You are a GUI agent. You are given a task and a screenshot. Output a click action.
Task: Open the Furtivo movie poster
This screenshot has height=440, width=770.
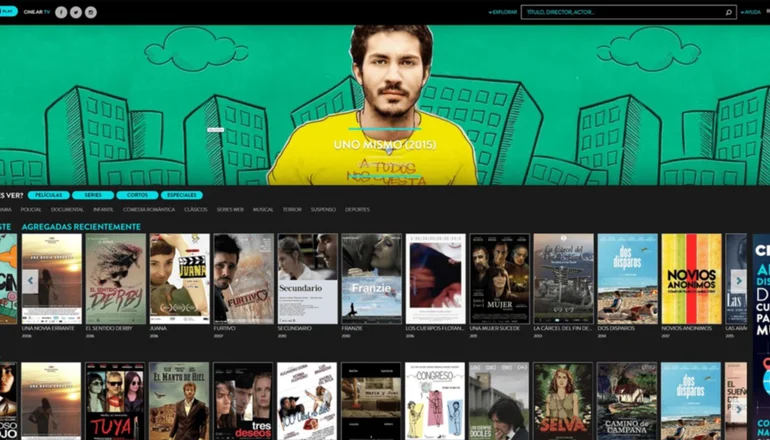244,278
